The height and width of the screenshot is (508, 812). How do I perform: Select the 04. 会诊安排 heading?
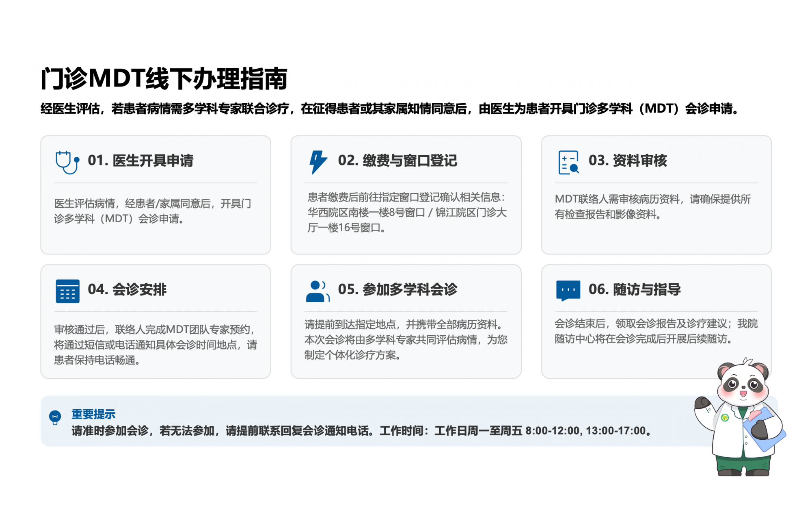[x=127, y=289]
